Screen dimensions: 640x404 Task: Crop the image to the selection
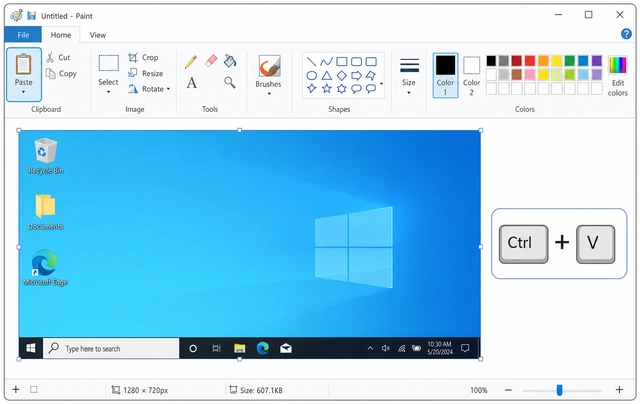(x=143, y=58)
